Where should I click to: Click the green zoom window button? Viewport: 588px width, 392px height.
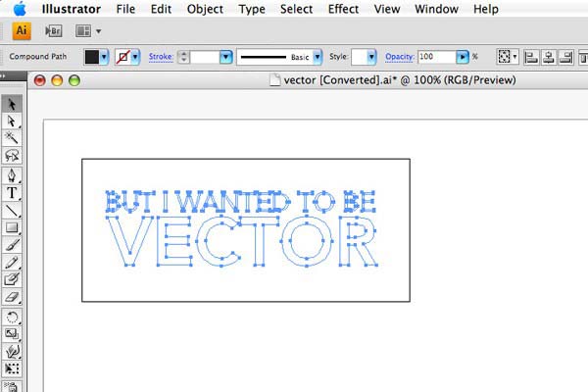pos(74,80)
